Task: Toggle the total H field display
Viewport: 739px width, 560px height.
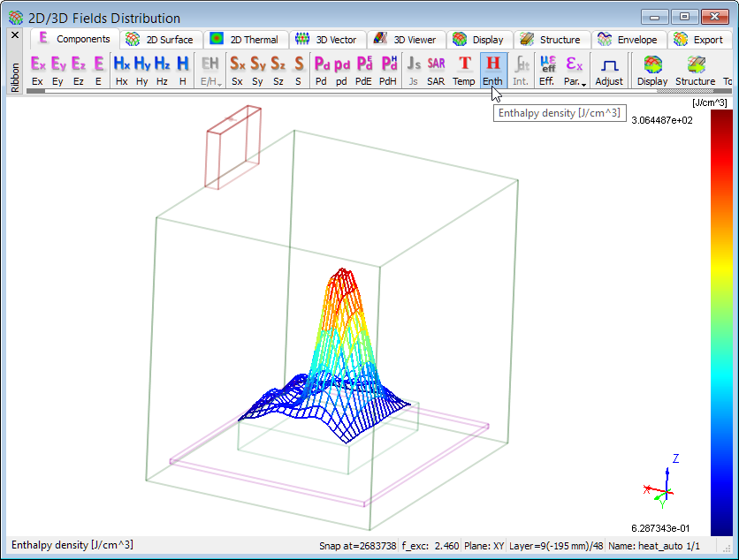Action: 182,70
